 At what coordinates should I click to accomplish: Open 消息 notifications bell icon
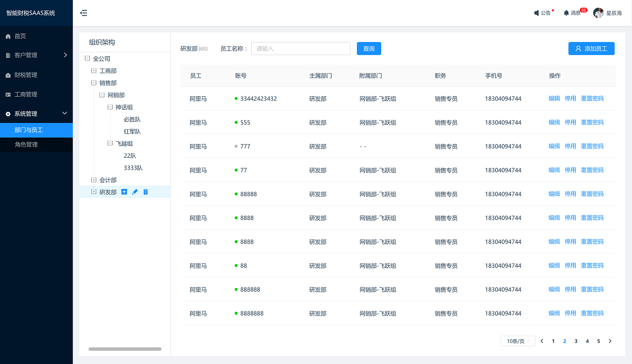566,13
